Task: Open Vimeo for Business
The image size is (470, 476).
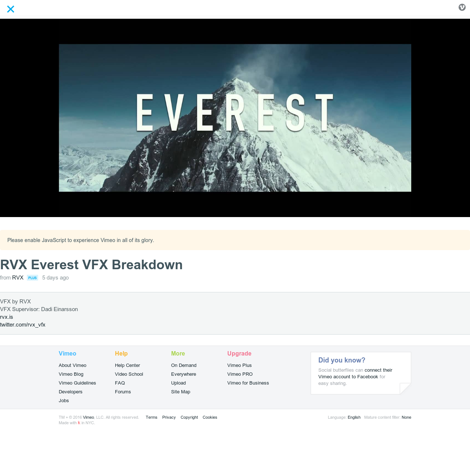Action: pos(248,383)
